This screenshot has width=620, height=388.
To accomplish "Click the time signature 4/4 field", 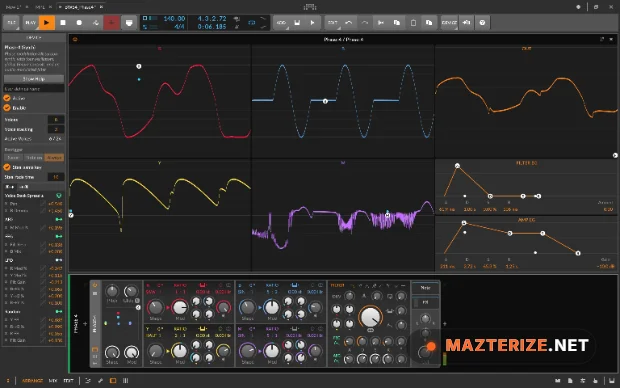I will coord(179,26).
